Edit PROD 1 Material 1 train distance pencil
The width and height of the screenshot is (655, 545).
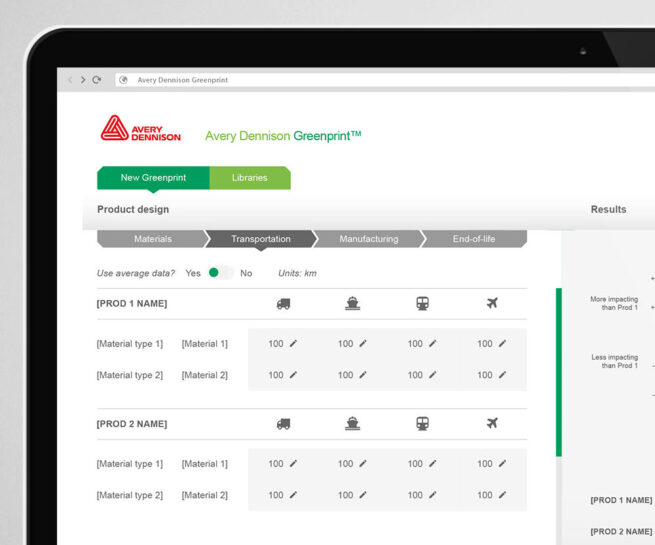click(433, 343)
